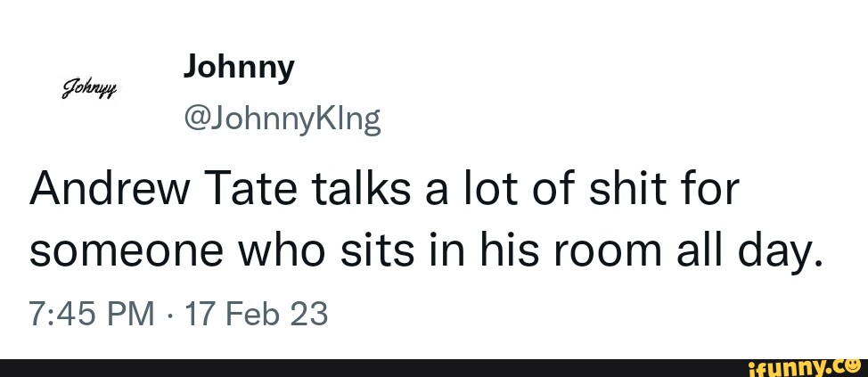Open the "Johnny" display name

click(238, 68)
